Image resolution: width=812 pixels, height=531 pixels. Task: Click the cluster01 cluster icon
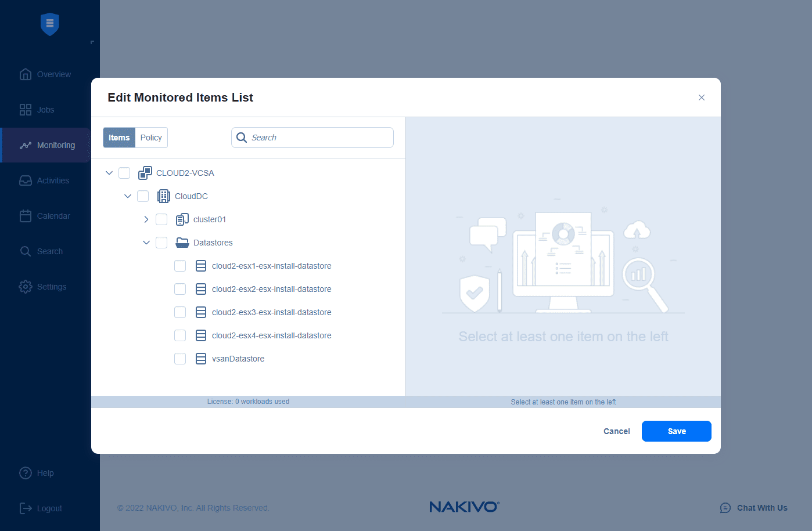coord(182,219)
